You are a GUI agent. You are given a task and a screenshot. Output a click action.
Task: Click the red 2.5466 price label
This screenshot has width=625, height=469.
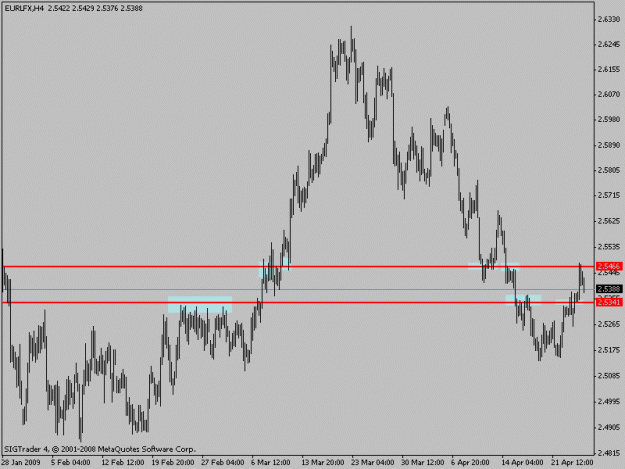609,266
